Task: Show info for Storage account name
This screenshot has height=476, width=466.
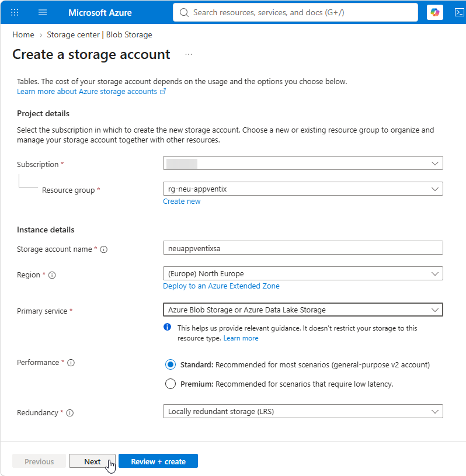Action: pos(104,249)
